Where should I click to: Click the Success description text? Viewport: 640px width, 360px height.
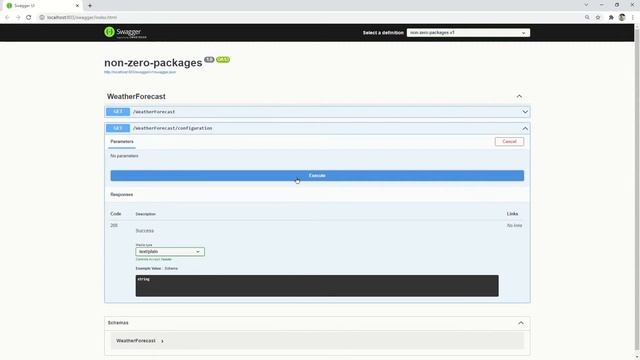pos(145,231)
